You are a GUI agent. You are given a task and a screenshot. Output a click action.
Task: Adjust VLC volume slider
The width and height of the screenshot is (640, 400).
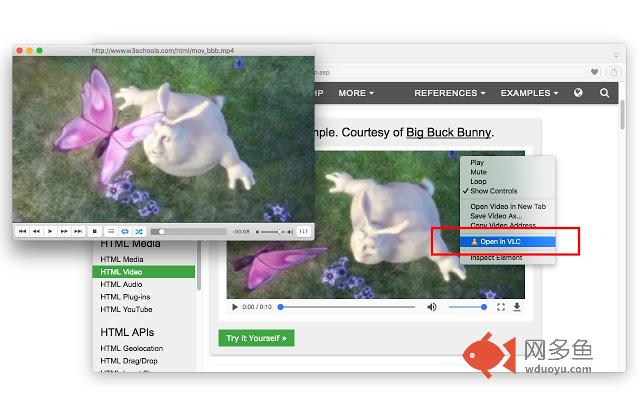pyautogui.click(x=271, y=232)
